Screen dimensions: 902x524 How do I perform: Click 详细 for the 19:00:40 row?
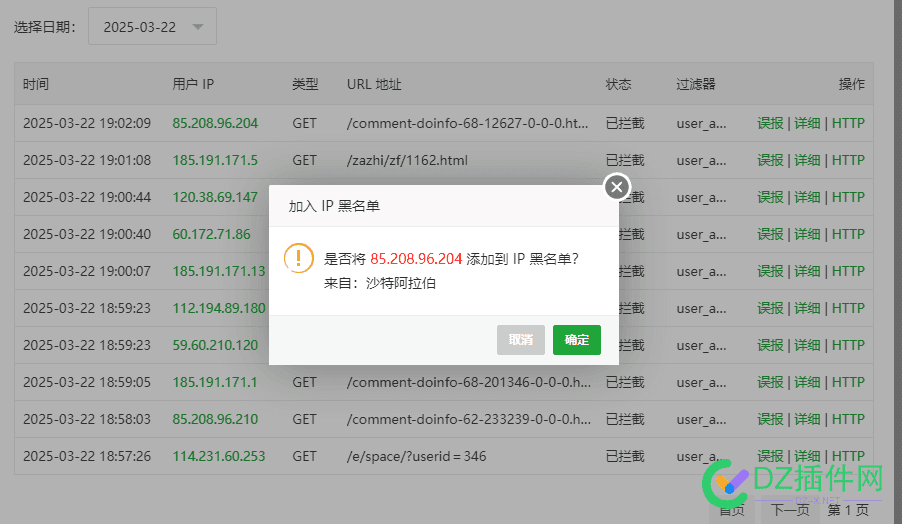(807, 234)
